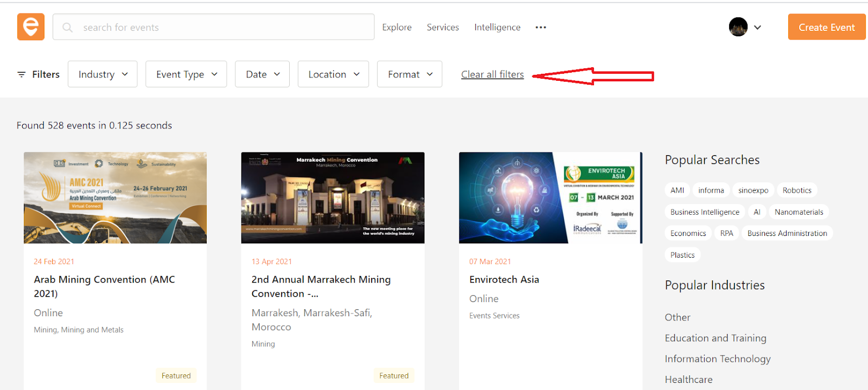Open the Event Type filter dropdown
The height and width of the screenshot is (390, 868).
click(186, 74)
